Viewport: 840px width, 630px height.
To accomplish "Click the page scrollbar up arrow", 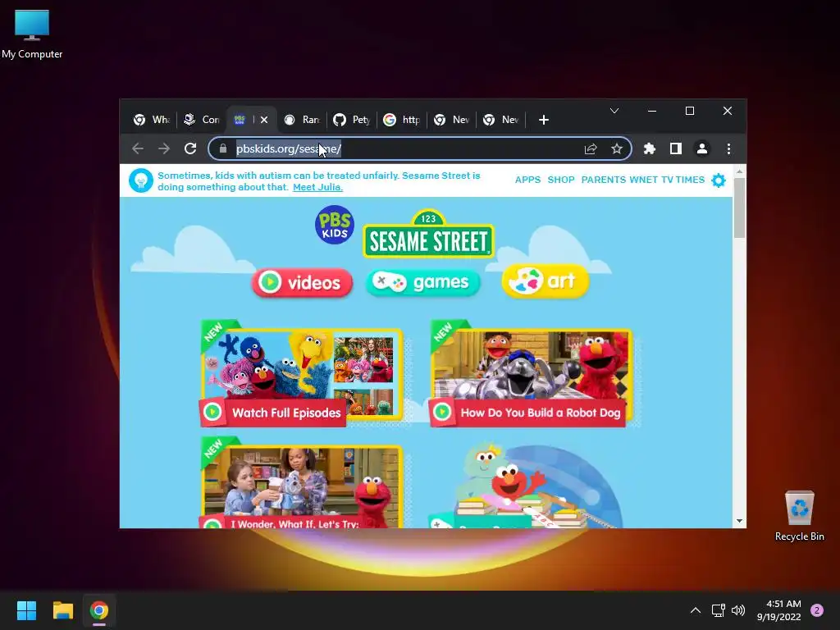I will [739, 171].
